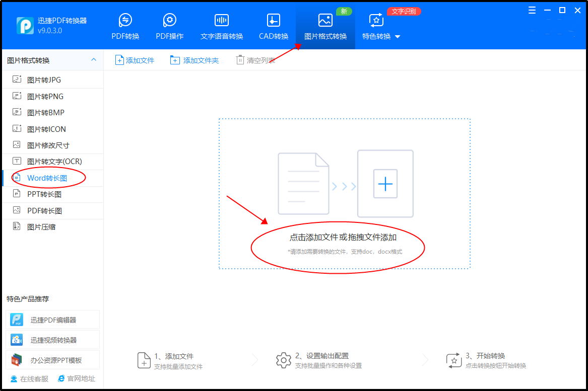Open the PDF操作 gear icon
588x391 pixels.
click(x=169, y=20)
